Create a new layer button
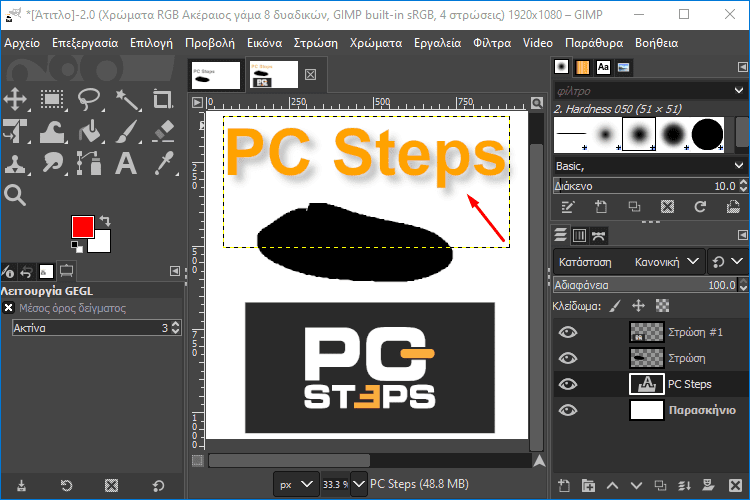This screenshot has width=750, height=500. pyautogui.click(x=564, y=486)
